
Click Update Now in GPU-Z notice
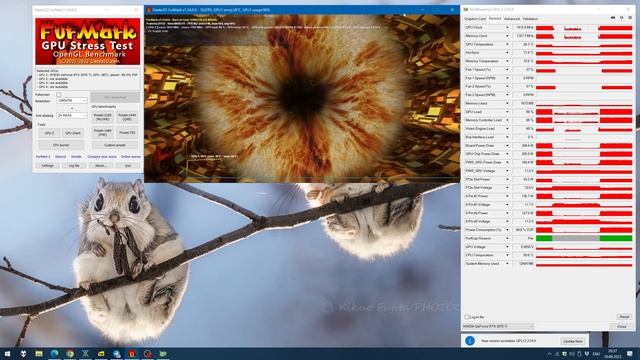[x=572, y=341]
